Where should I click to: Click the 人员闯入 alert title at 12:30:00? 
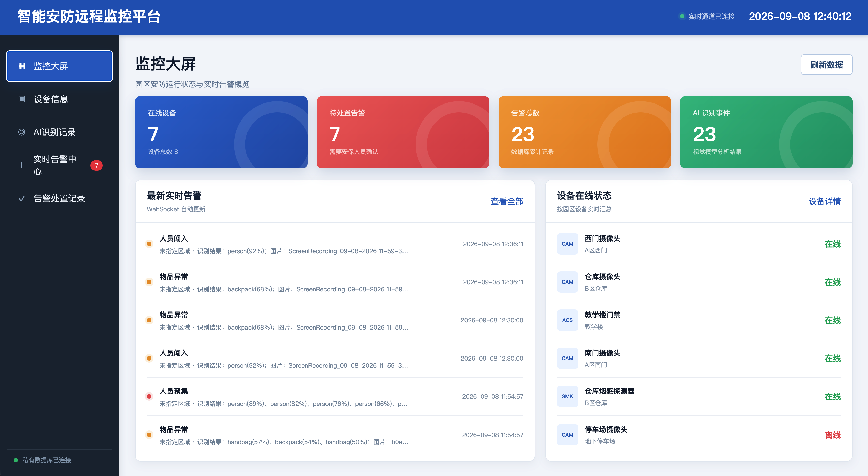(x=174, y=353)
